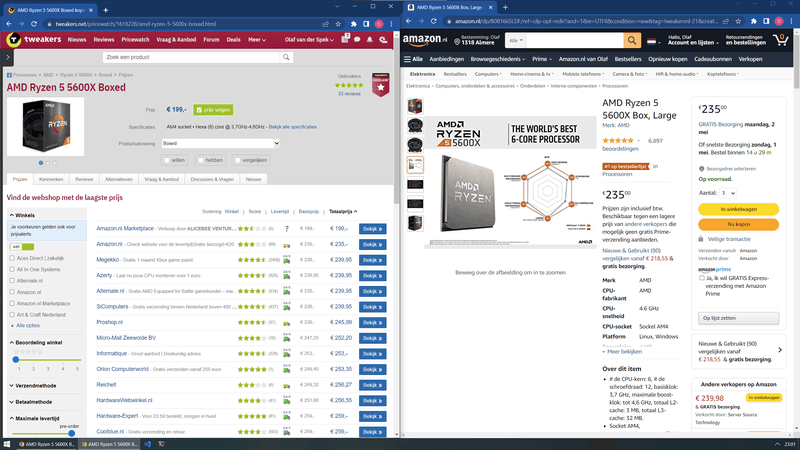
Task: Check the 'willen' checkbox
Action: [x=166, y=160]
